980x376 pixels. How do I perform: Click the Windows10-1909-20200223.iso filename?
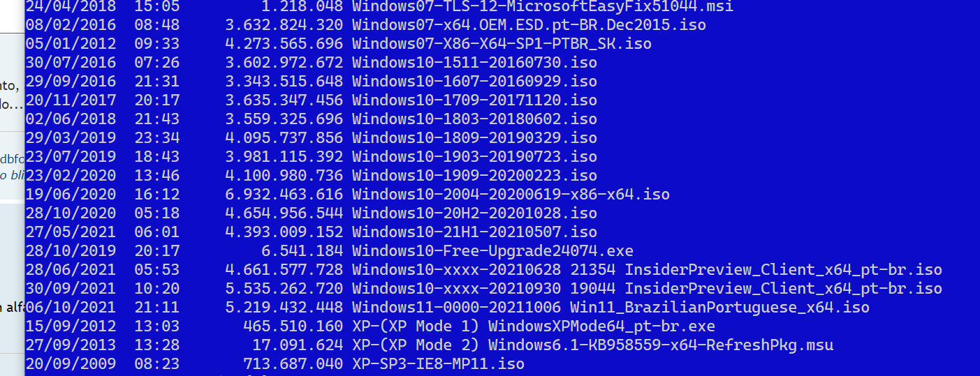pyautogui.click(x=474, y=176)
